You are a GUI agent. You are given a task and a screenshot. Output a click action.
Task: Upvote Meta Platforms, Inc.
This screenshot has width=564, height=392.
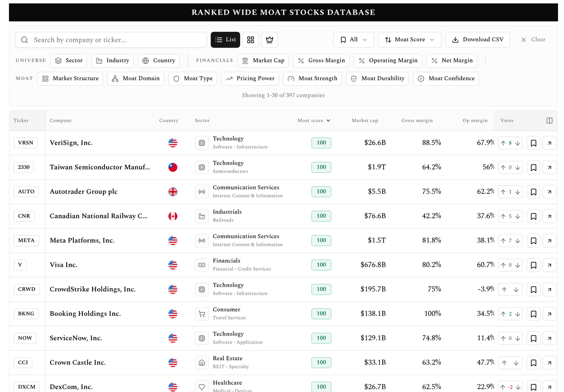point(503,241)
